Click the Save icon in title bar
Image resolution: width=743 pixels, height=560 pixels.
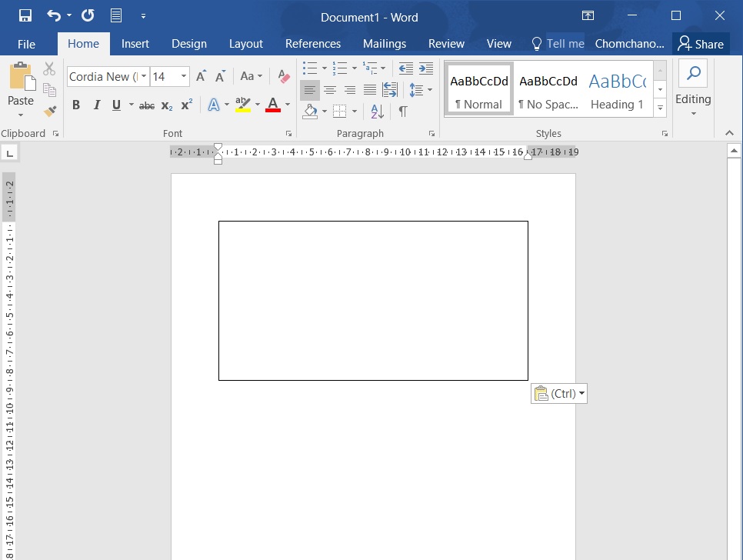click(25, 16)
